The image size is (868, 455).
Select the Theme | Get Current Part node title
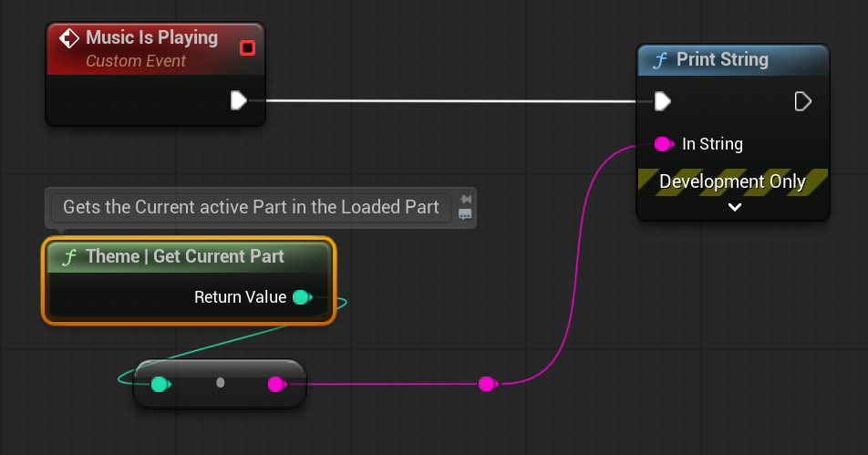tap(185, 257)
